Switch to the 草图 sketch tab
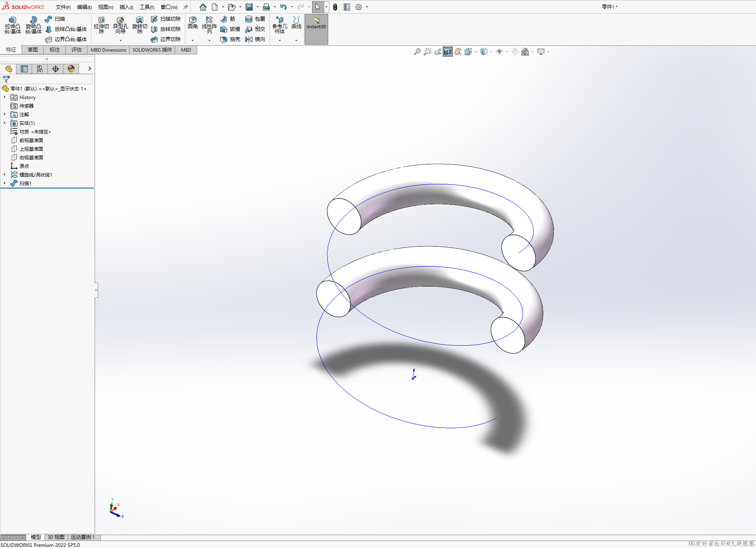This screenshot has width=756, height=548. coord(33,50)
